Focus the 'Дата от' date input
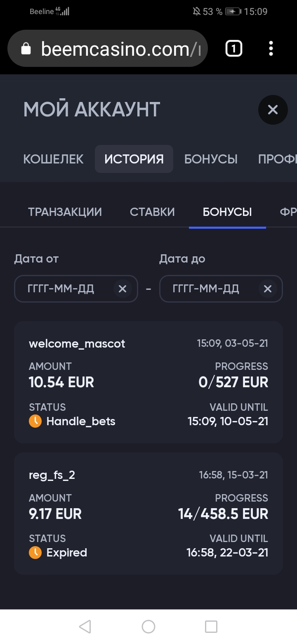Image resolution: width=297 pixels, height=644 pixels. click(x=62, y=289)
